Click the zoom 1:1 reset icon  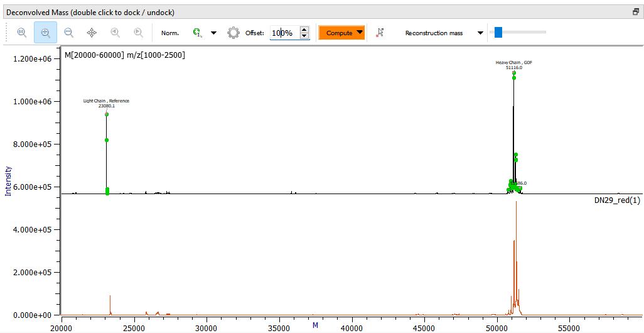click(22, 33)
